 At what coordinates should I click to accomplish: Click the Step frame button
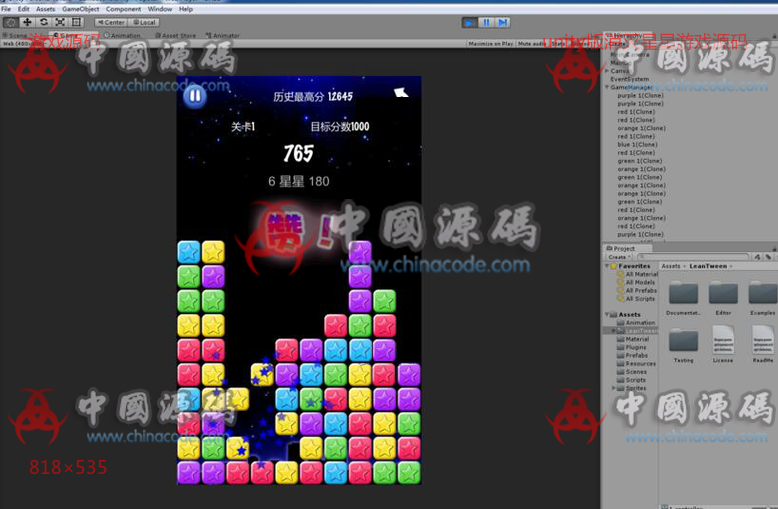coord(502,22)
